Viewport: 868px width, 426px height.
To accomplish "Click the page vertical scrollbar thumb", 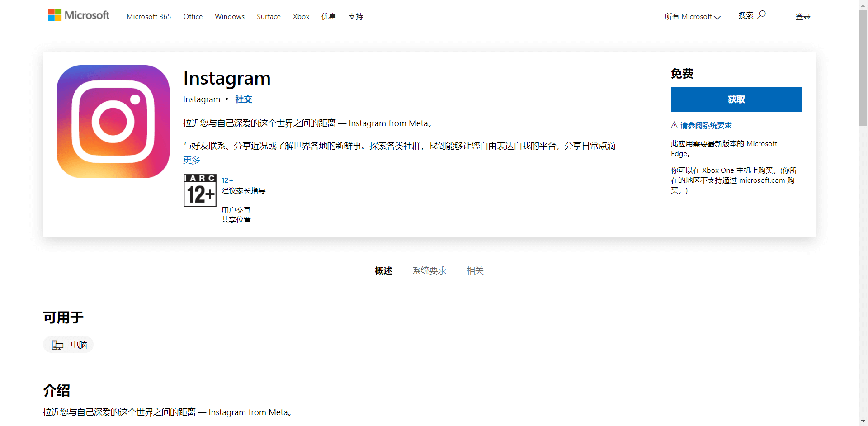I will coord(863,68).
